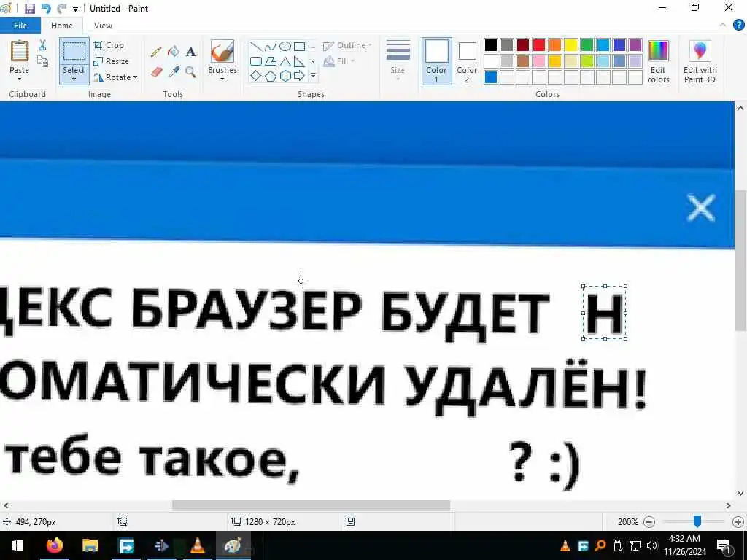The width and height of the screenshot is (747, 560).
Task: Click the vertical scrollbar down arrow
Action: 740,494
